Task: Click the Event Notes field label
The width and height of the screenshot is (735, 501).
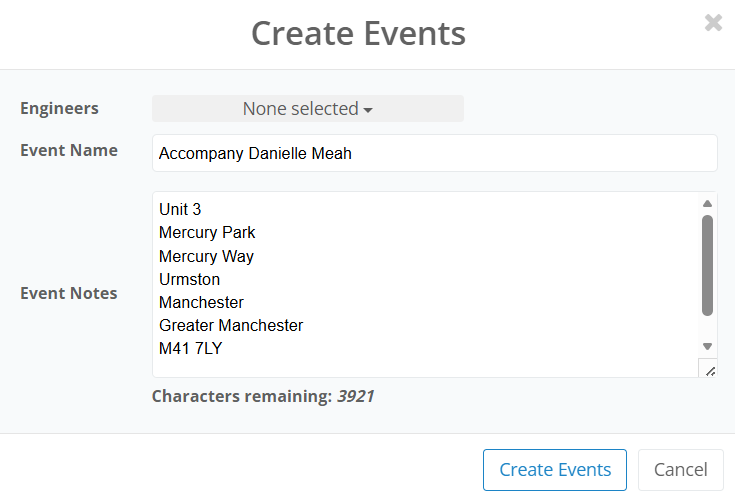Action: pyautogui.click(x=68, y=293)
